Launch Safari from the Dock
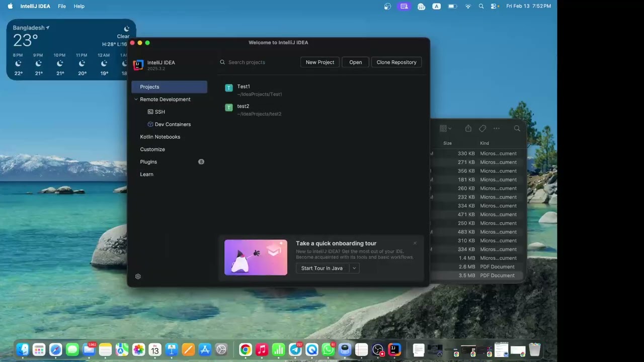 click(56, 349)
